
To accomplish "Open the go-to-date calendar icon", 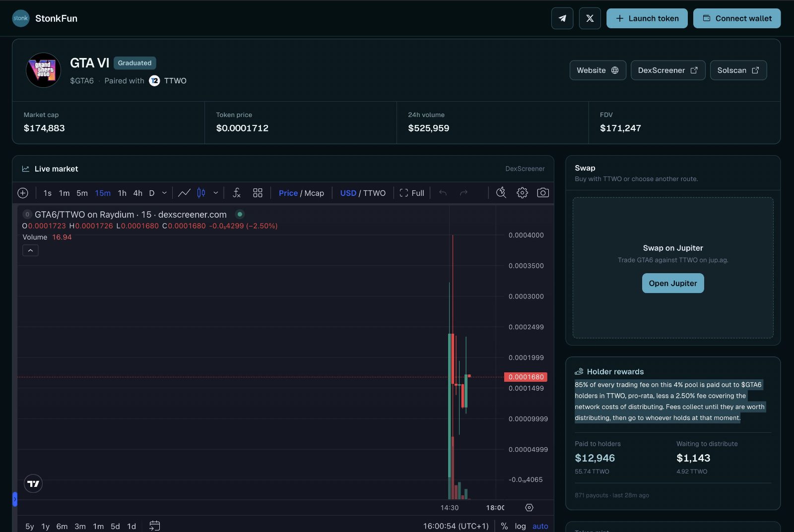I will point(155,526).
